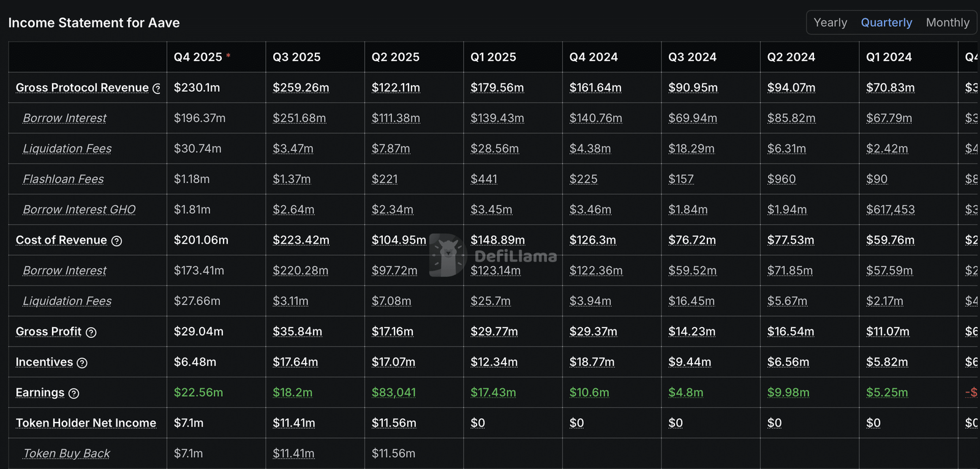
Task: Select the Quarterly period tab
Action: (886, 23)
